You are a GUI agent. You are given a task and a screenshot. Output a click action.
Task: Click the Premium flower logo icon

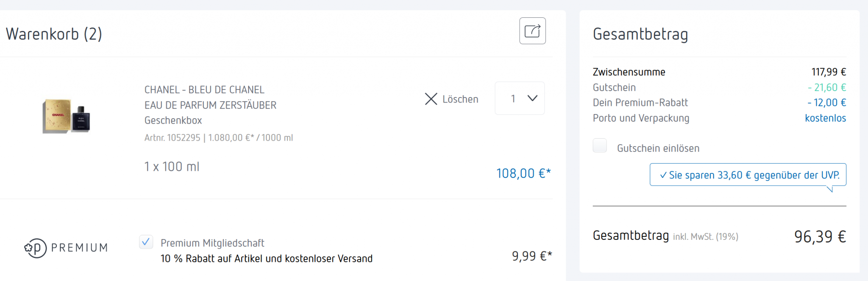(x=35, y=248)
